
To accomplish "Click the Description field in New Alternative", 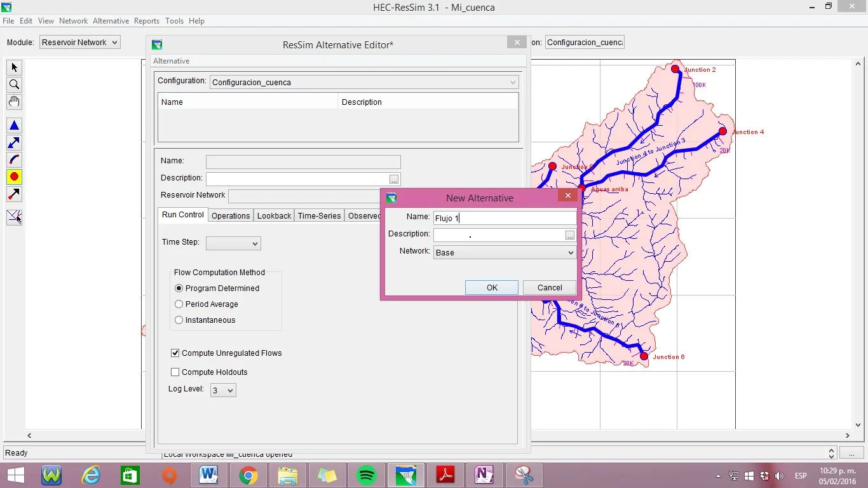I will coord(499,235).
